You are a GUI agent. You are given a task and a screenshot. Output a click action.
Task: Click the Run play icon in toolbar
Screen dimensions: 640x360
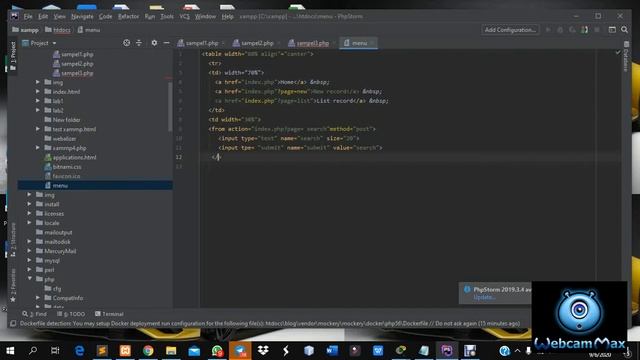coord(548,30)
